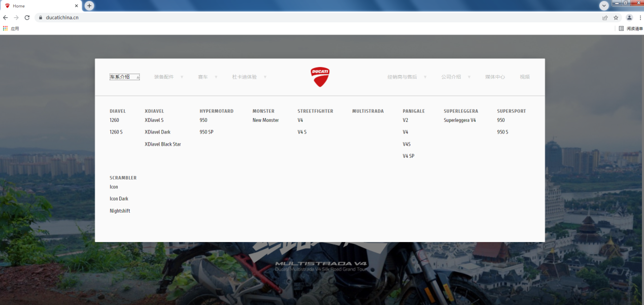Choose the Panigale V2 model
Viewport: 644px width, 305px height.
pyautogui.click(x=405, y=120)
